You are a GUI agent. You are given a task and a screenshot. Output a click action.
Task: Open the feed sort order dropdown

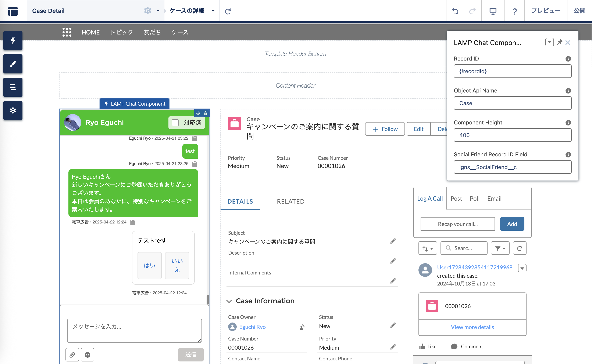[428, 248]
